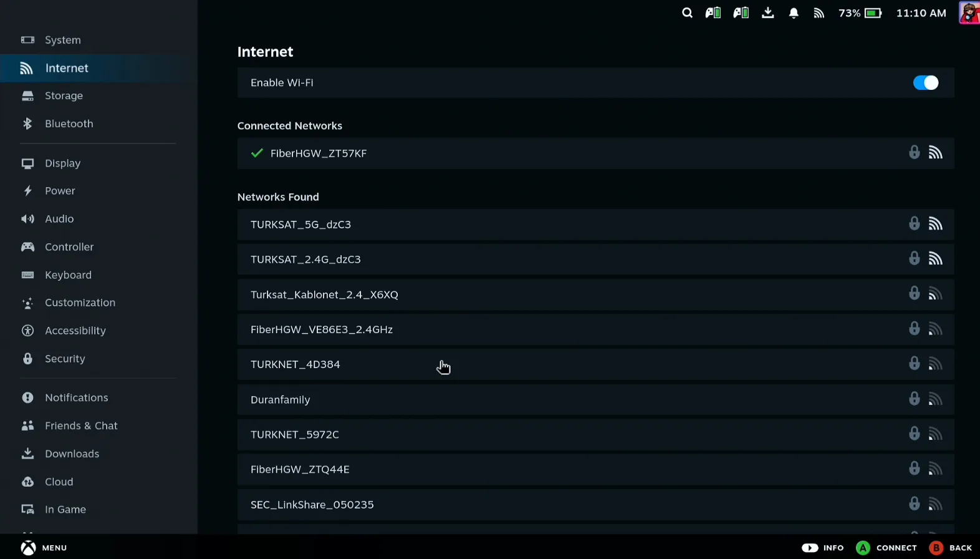This screenshot has height=559, width=980.
Task: Open Audio settings
Action: pos(98,219)
